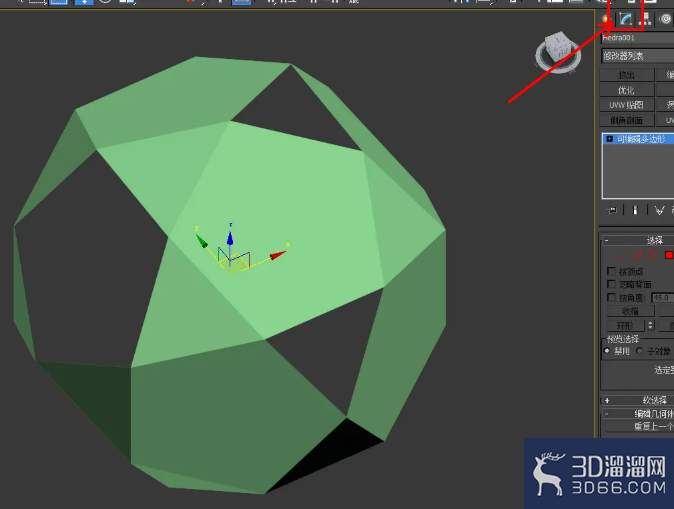Viewport: 674px width, 509px height.
Task: Click the make unique icon below stack
Action: [x=659, y=210]
